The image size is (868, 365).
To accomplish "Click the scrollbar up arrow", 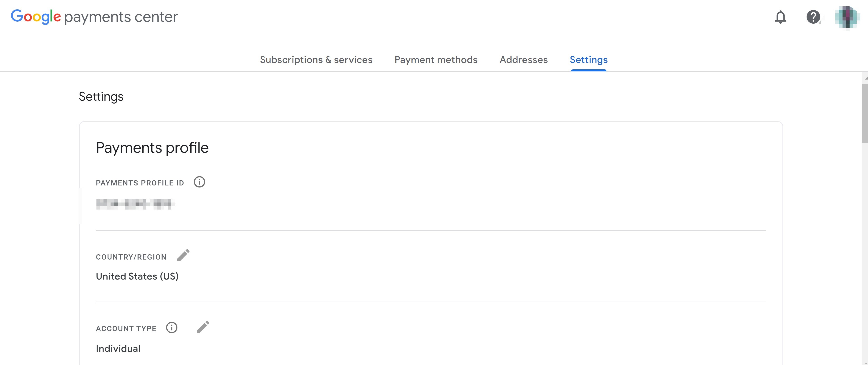I will (865, 78).
